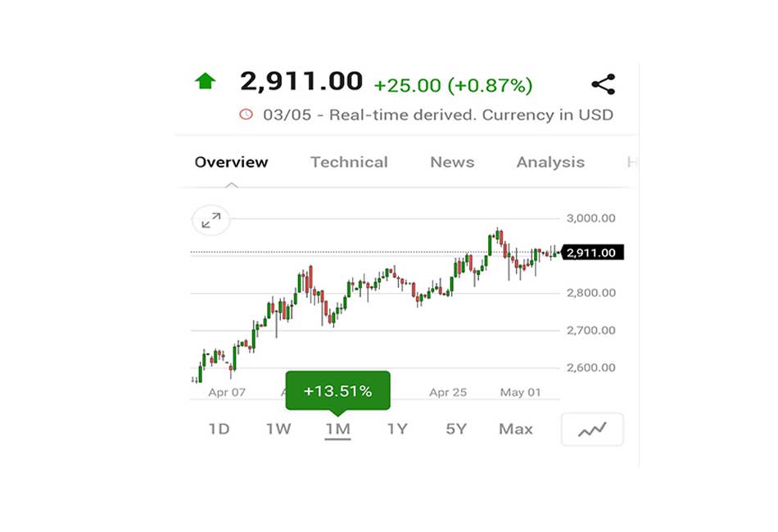
Task: Go to the Analysis tab
Action: [x=550, y=162]
